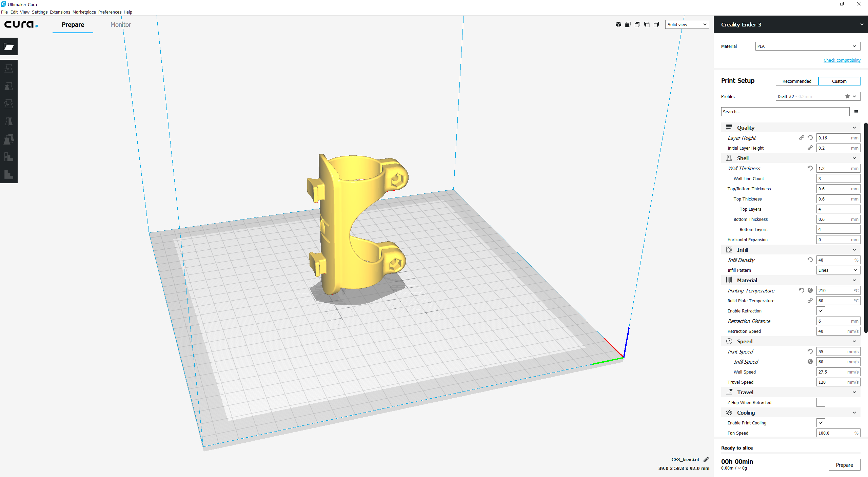Click the settings Search field
Viewport: 868px width, 477px height.
[785, 112]
